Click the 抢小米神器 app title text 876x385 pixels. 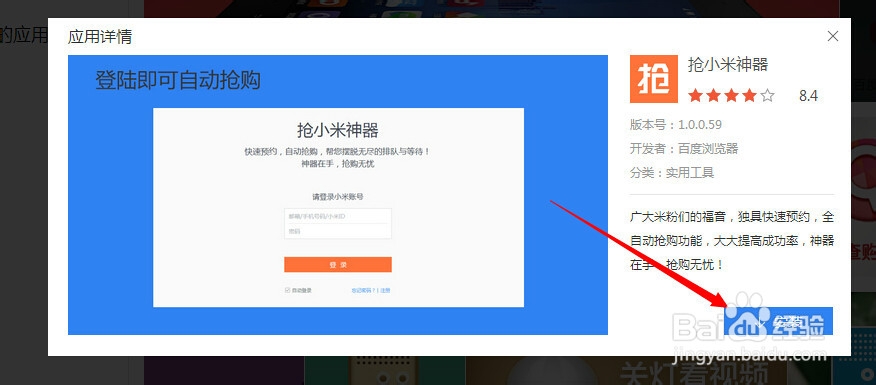click(x=727, y=65)
